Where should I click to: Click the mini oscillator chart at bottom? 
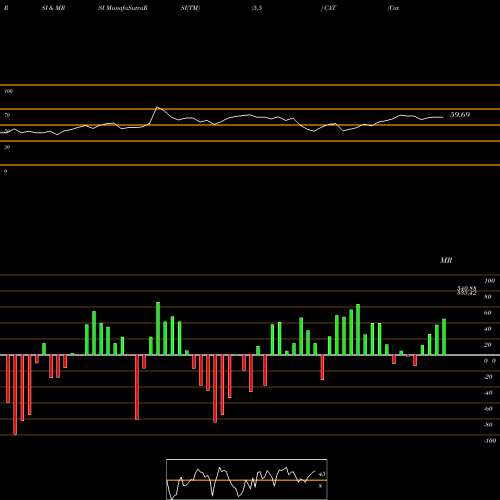coord(247,479)
